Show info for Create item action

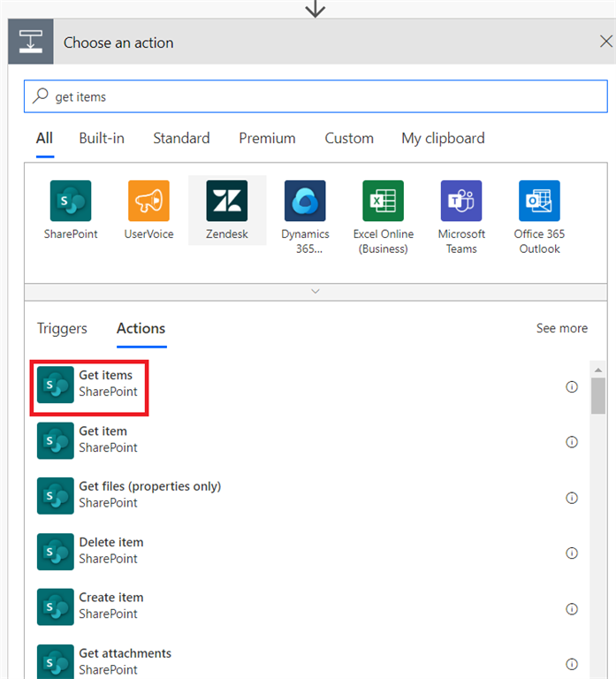point(572,609)
